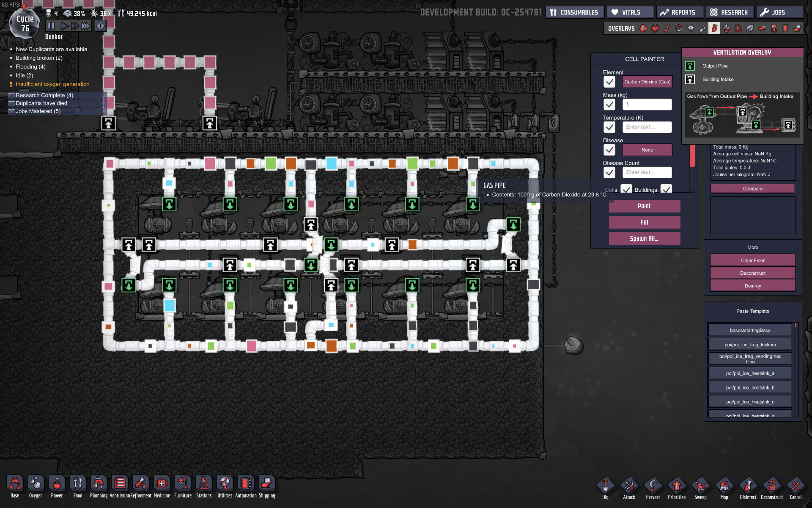Toggle the temperature overlay thermometer icon
Screen dimensions: 812x508
pyautogui.click(x=667, y=28)
